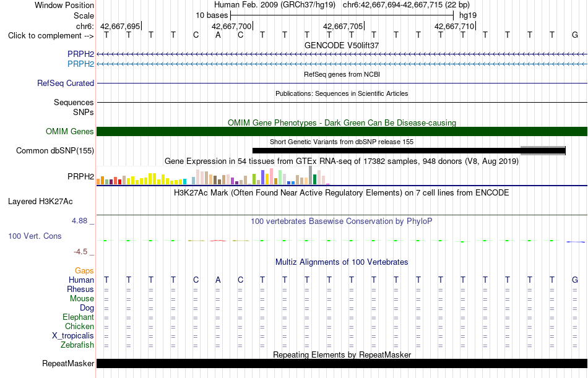Click the 'RefSeq genes from NCBI' title
This screenshot has width=588, height=378.
click(342, 74)
